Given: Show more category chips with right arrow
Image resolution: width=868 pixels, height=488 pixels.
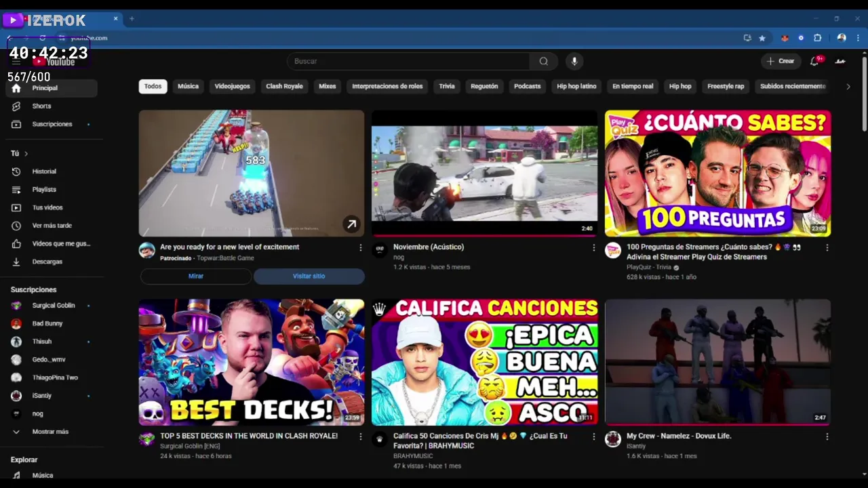Looking at the screenshot, I should (848, 86).
